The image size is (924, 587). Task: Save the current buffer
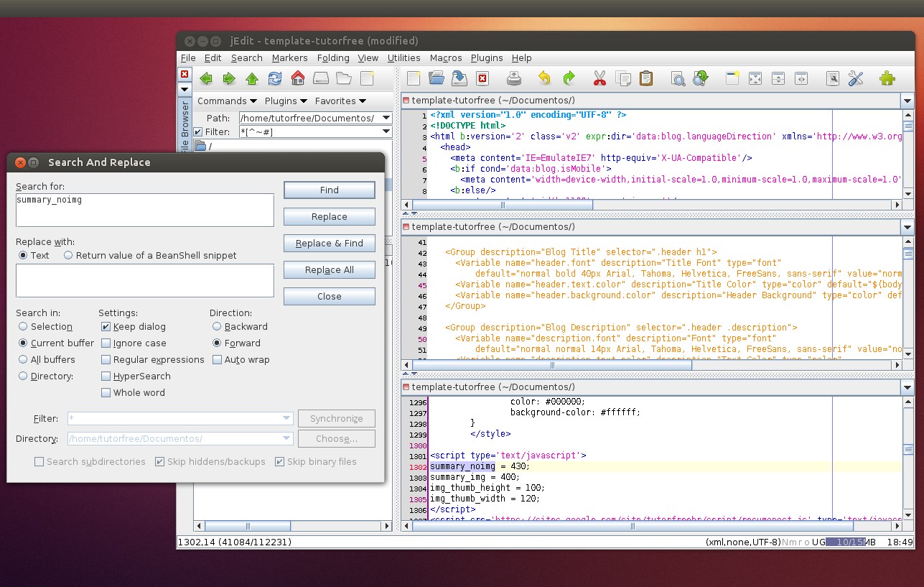[459, 79]
